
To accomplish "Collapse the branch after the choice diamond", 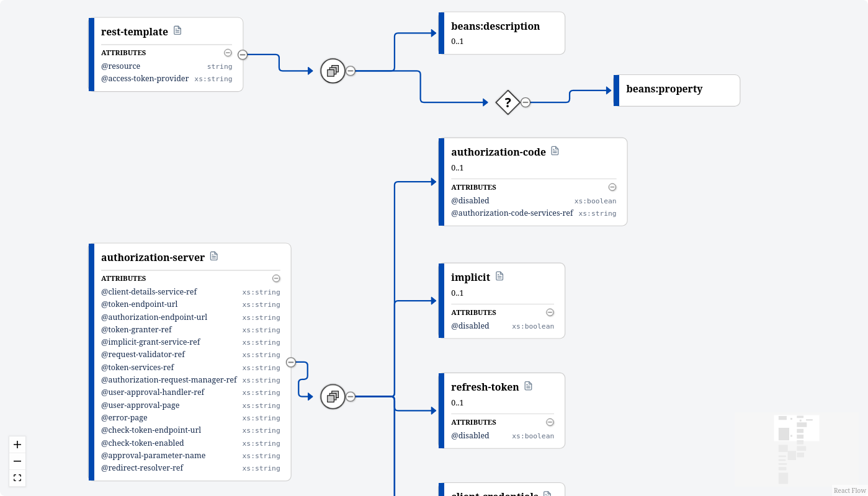I will pyautogui.click(x=526, y=102).
